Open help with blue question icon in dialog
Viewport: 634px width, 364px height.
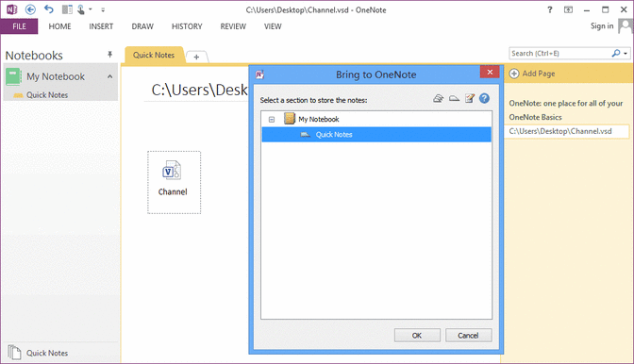pyautogui.click(x=484, y=98)
